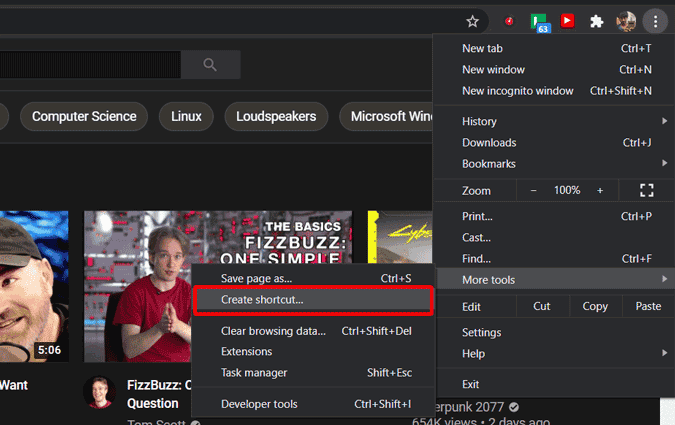Increase zoom with the plus button
This screenshot has width=675, height=425.
pos(600,190)
